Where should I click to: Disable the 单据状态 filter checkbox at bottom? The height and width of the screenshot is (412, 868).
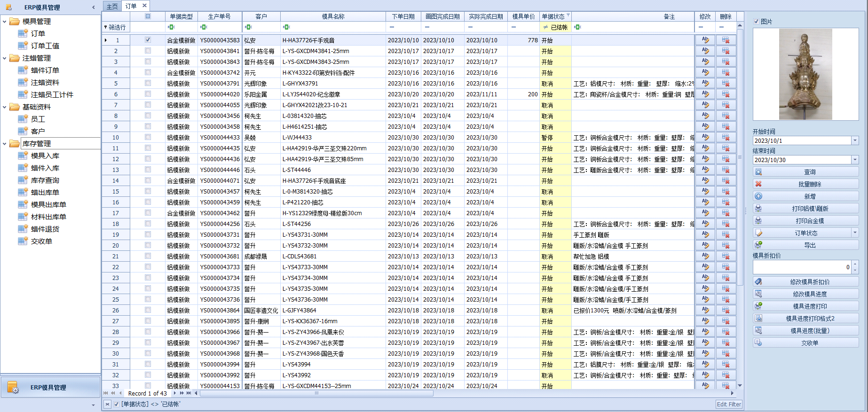tap(116, 404)
